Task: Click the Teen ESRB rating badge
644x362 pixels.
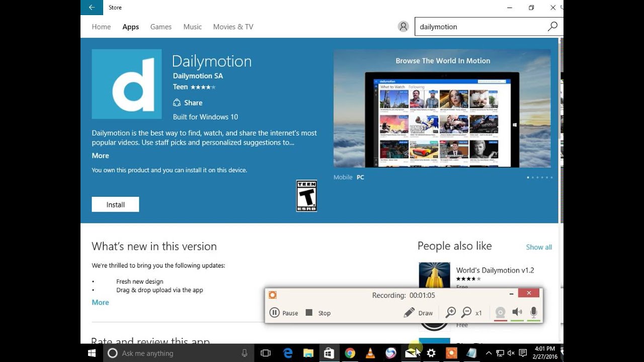Action: 306,196
